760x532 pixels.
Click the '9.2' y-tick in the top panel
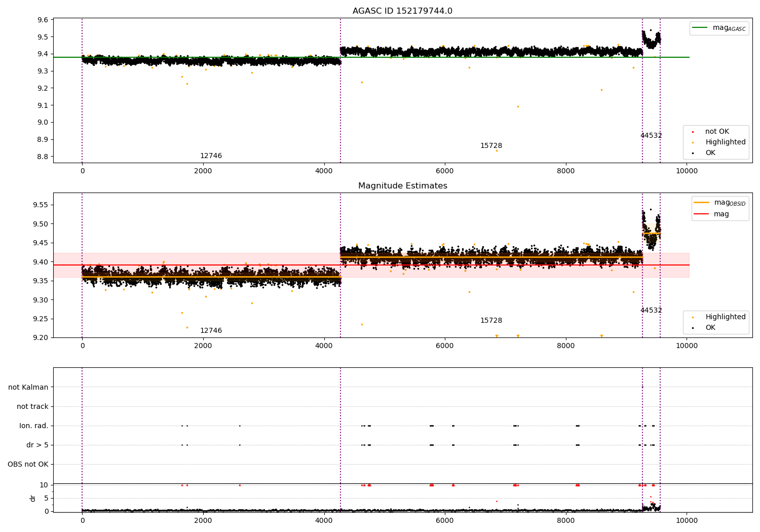(x=43, y=88)
